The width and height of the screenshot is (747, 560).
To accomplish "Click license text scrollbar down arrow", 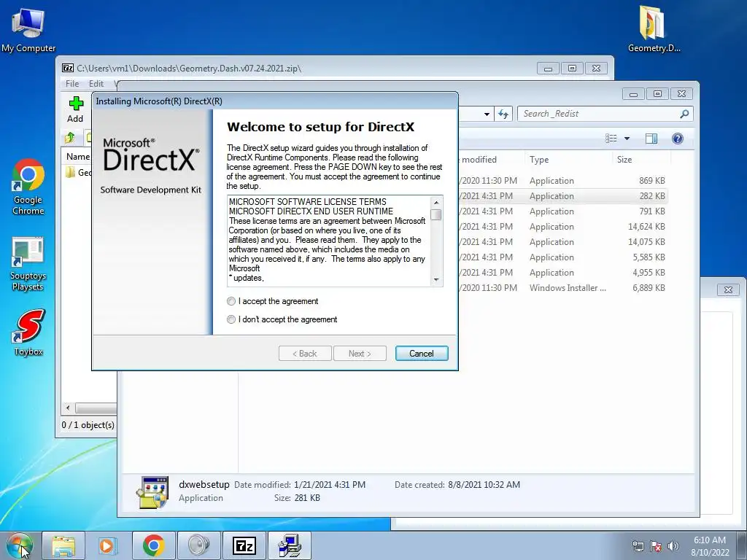I will 436,280.
